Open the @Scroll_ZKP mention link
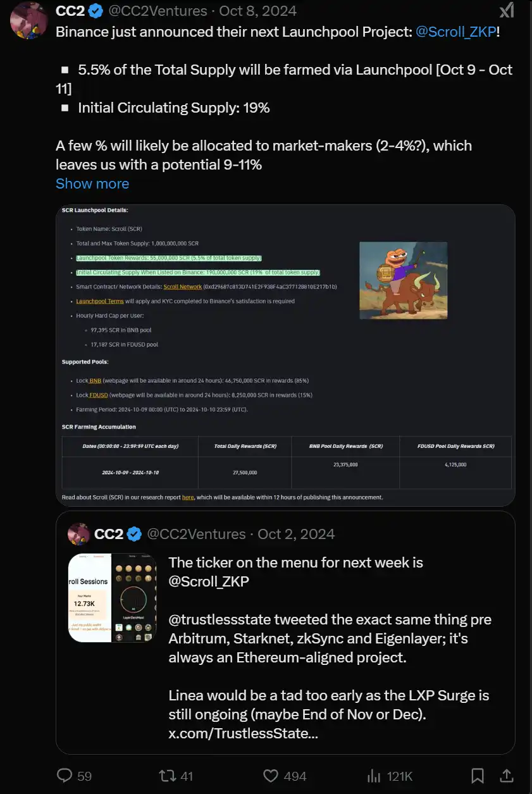532x794 pixels. pyautogui.click(x=455, y=32)
